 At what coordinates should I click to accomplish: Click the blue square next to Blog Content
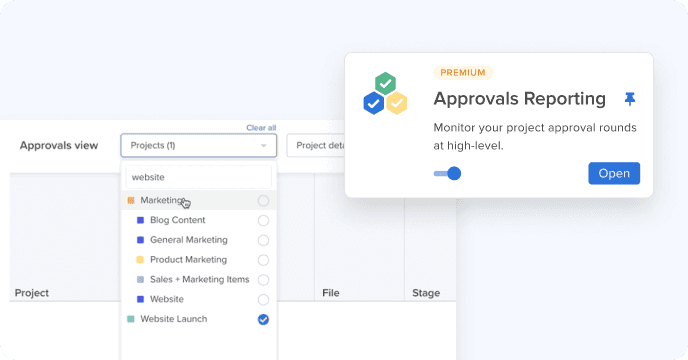click(140, 220)
